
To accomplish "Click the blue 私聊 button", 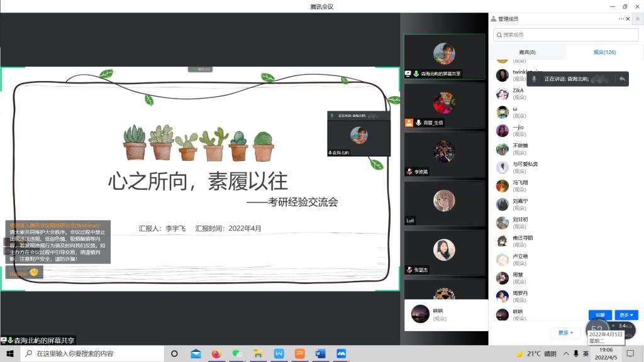I will pos(599,315).
